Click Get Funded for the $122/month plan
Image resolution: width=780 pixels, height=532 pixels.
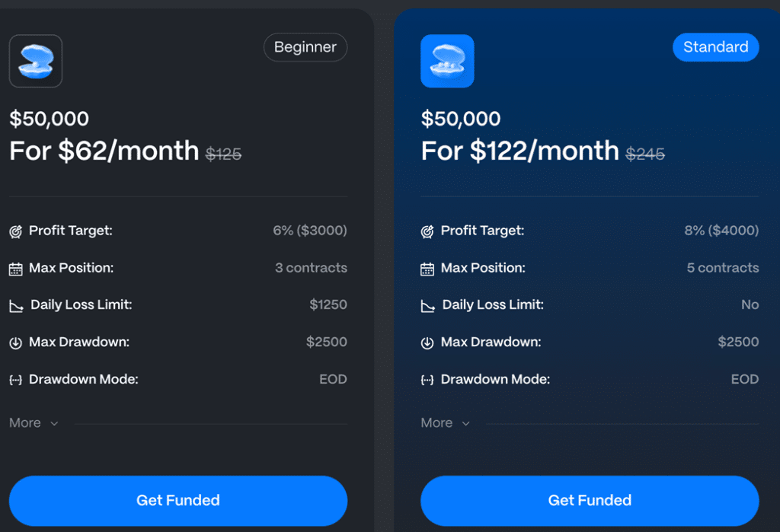point(590,501)
